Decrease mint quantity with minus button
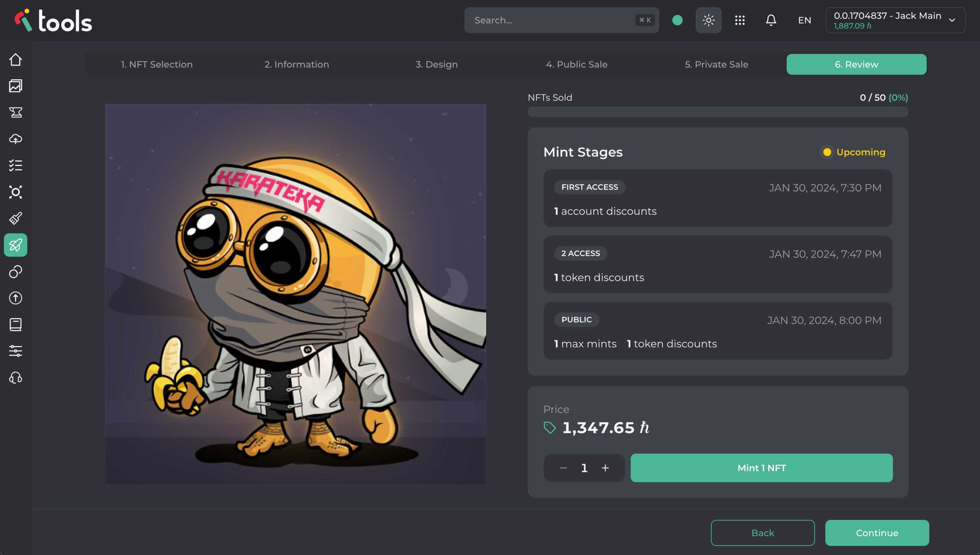Screen dimensions: 980x555 [563, 468]
